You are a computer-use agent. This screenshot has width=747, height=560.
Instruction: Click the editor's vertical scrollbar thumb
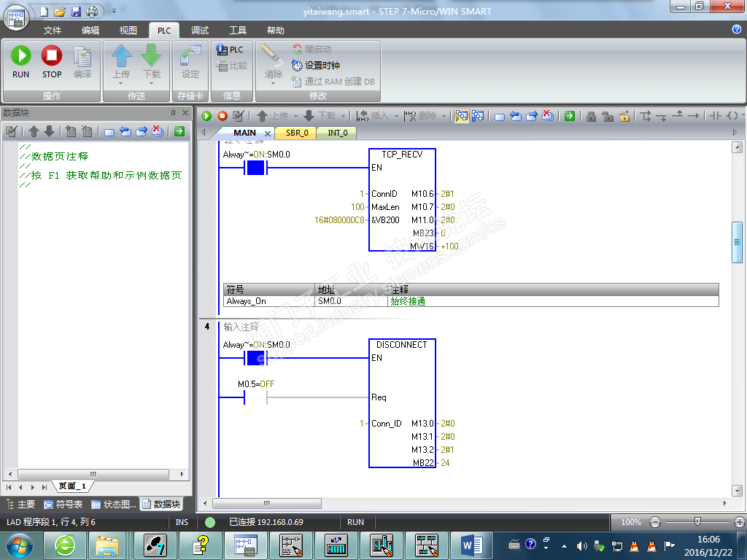737,242
